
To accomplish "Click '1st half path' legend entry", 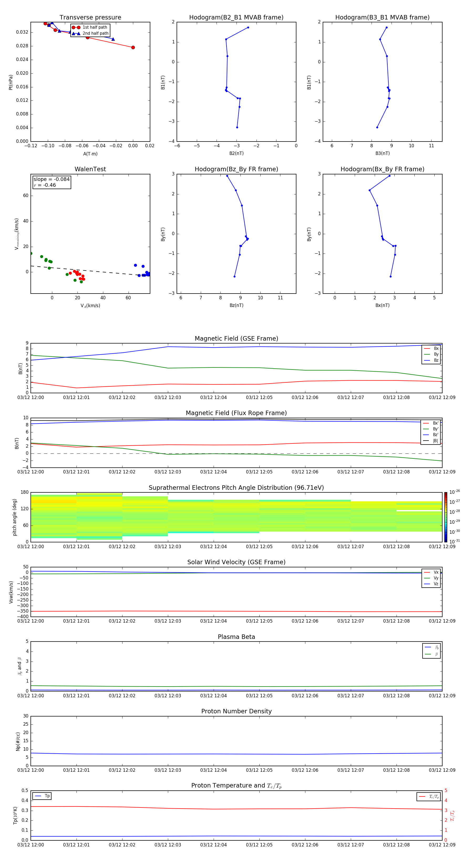I will tap(90, 27).
